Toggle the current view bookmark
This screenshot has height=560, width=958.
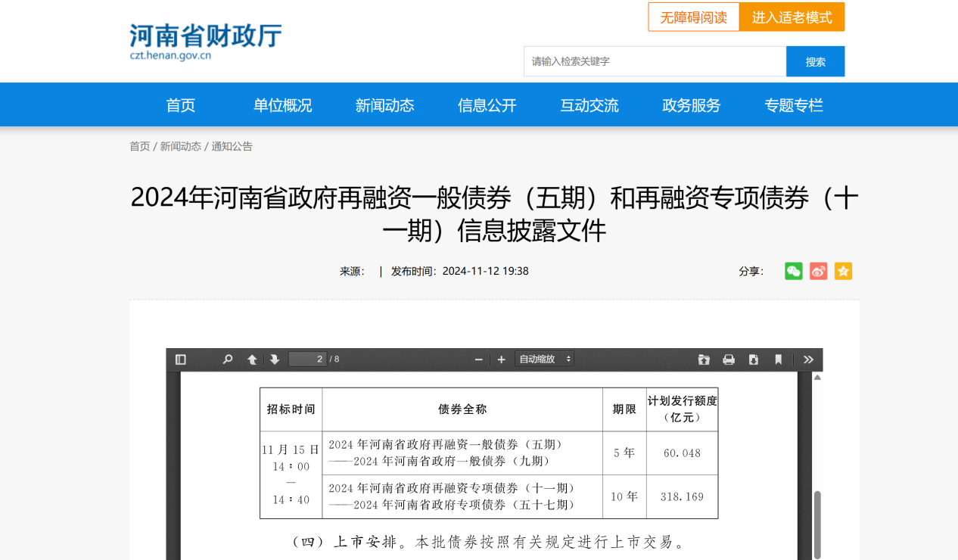(x=779, y=359)
